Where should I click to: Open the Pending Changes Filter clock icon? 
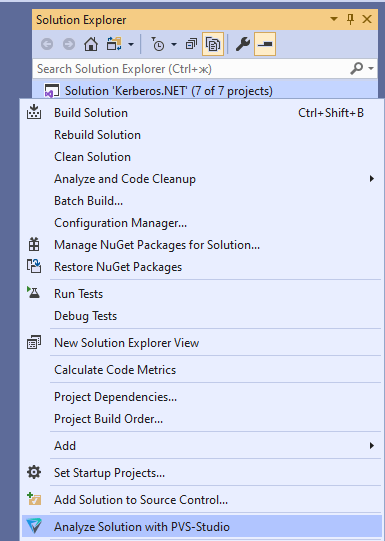(x=158, y=44)
